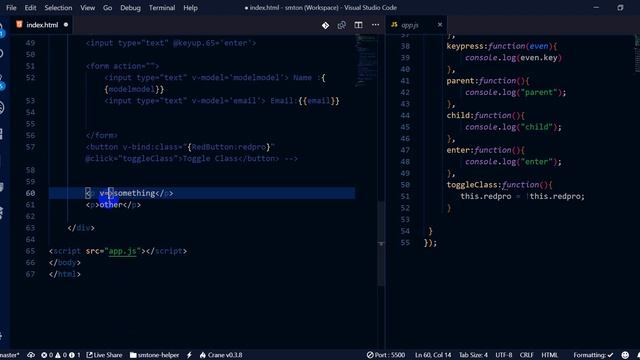Place cursor in 'something' on line 60
This screenshot has height=360, width=640.
tap(135, 193)
